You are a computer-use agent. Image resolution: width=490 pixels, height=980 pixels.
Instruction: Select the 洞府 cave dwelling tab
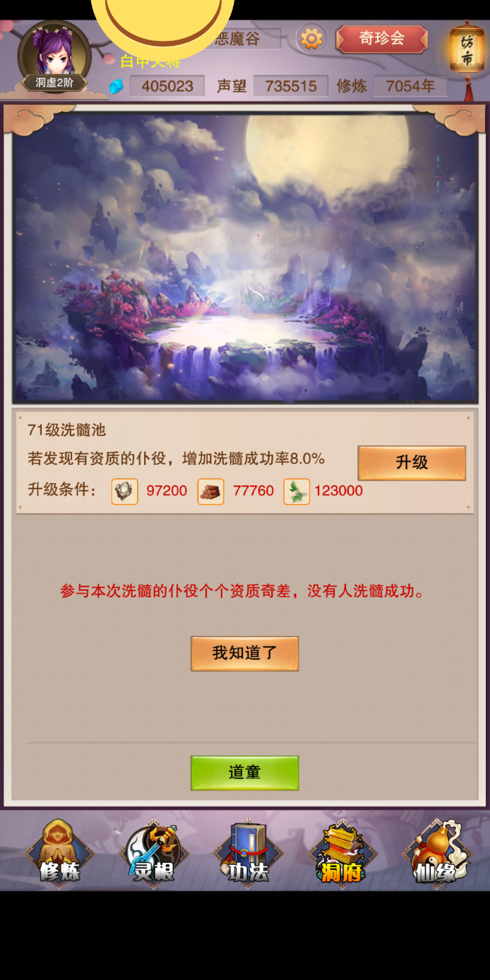click(342, 853)
